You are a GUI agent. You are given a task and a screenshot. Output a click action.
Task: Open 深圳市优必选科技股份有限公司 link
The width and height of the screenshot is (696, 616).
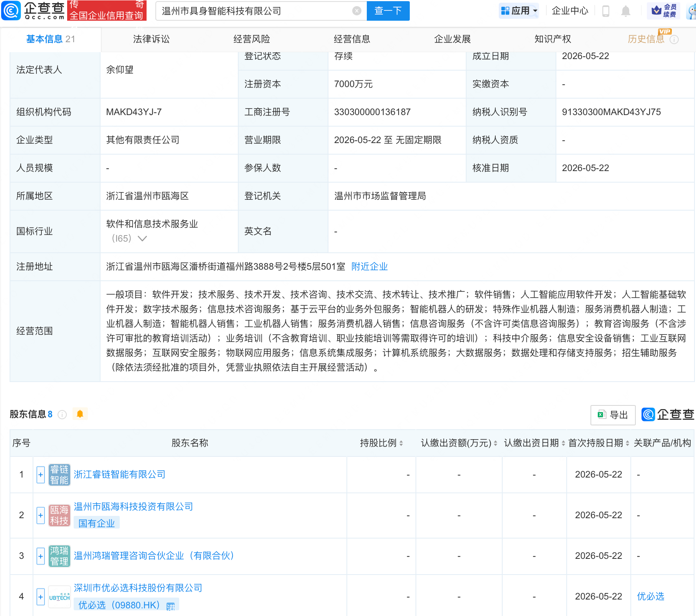(x=138, y=588)
